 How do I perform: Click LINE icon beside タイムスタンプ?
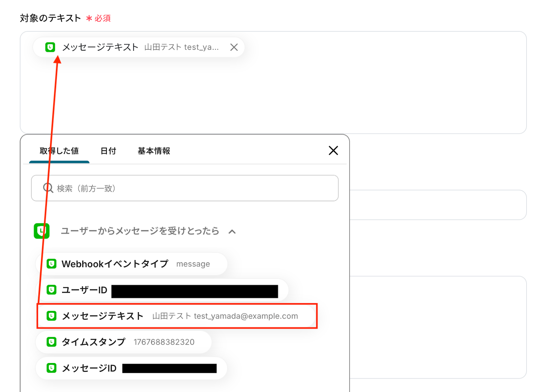pos(52,342)
